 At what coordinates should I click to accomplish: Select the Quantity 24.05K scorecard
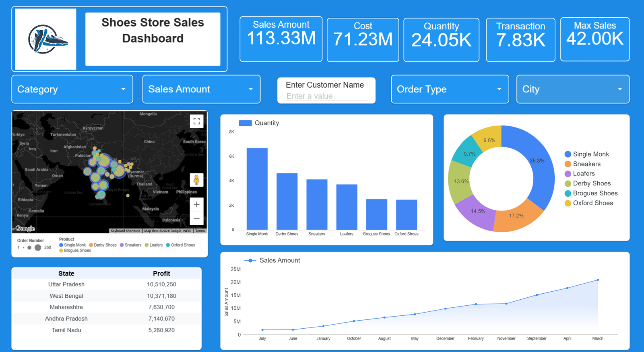442,40
